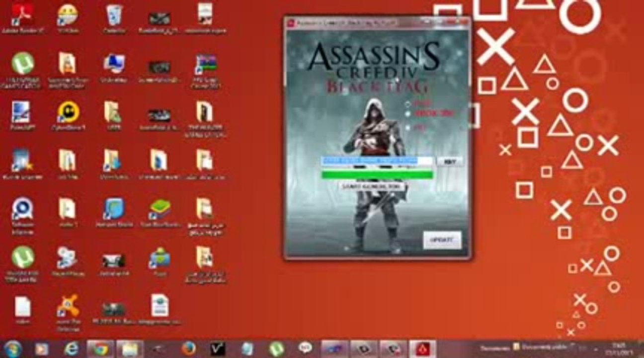Click the generated key text field
644x358 pixels.
point(376,161)
